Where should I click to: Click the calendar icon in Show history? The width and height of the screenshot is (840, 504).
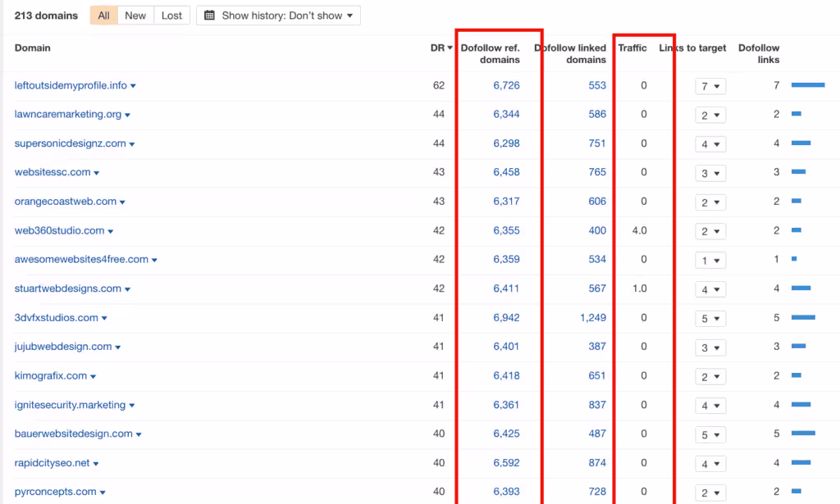click(x=210, y=16)
